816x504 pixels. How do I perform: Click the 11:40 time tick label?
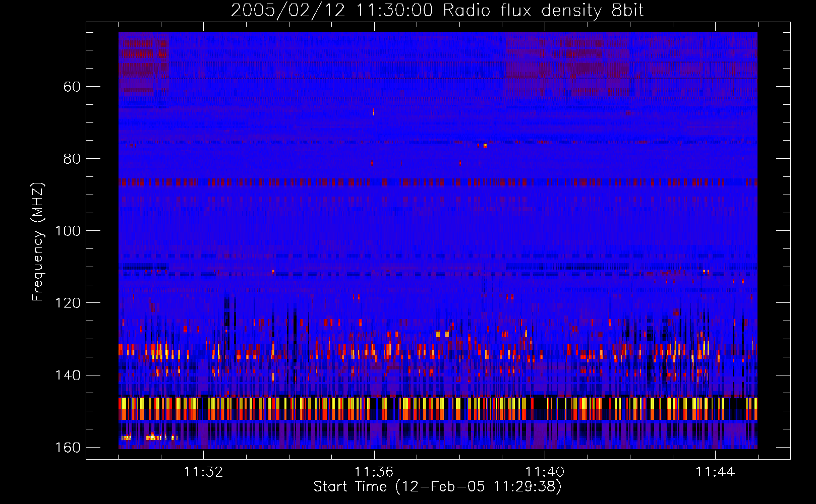(545, 472)
